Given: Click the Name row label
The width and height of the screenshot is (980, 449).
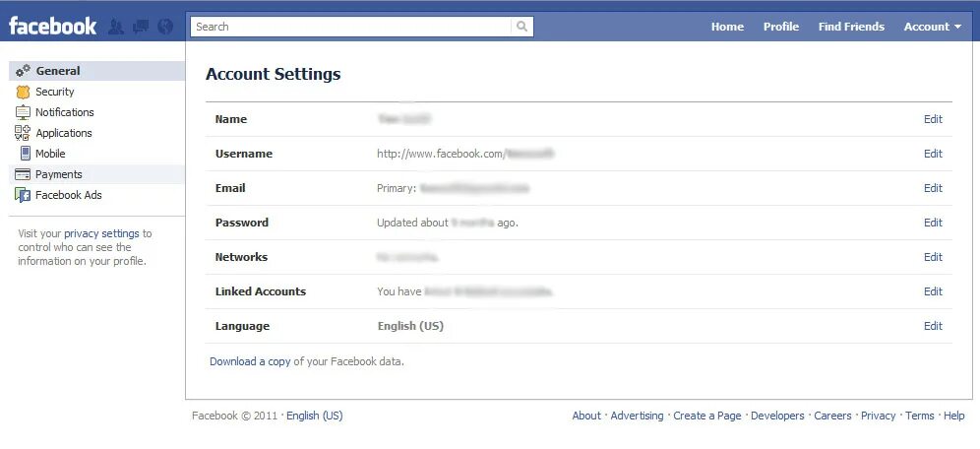Looking at the screenshot, I should coord(231,119).
